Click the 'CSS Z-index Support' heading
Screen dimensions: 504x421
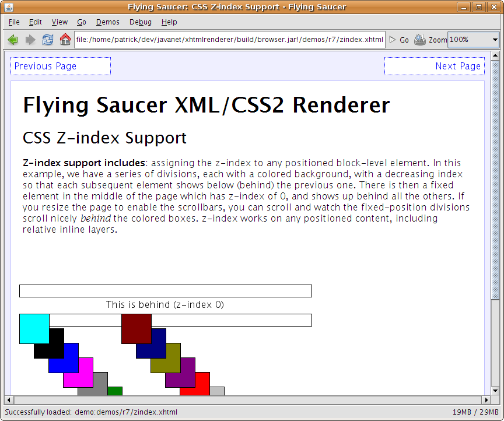click(x=104, y=138)
